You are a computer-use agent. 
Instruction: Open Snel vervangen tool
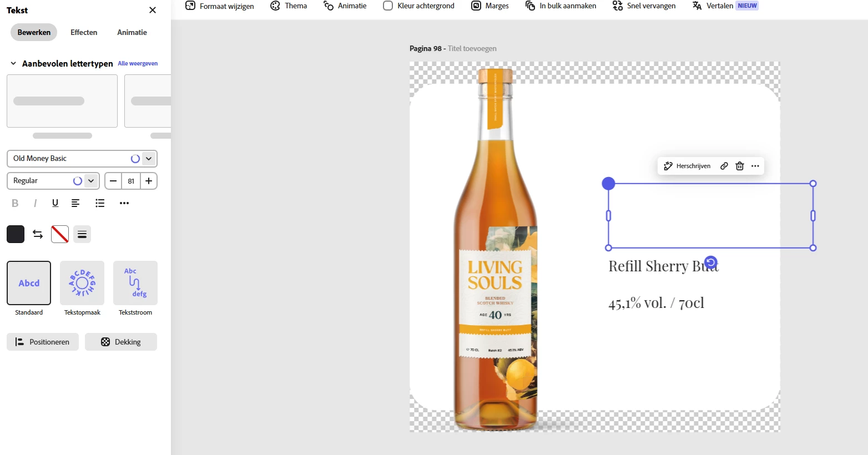click(644, 6)
